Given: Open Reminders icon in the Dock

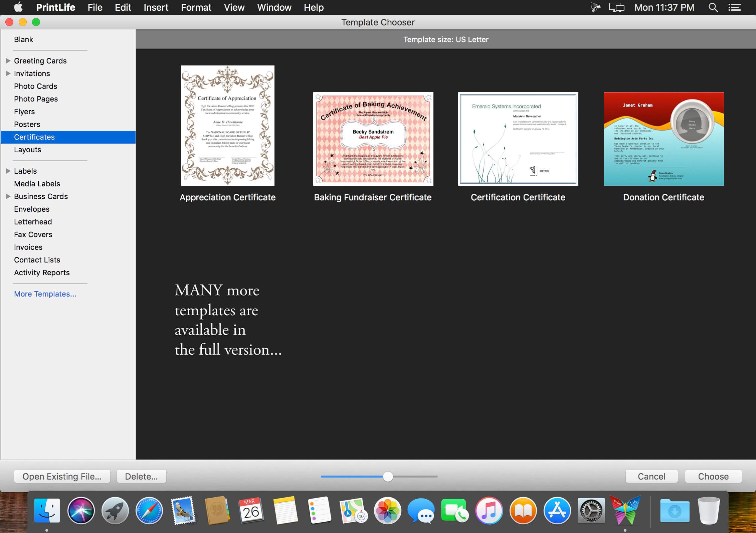Looking at the screenshot, I should pyautogui.click(x=319, y=510).
